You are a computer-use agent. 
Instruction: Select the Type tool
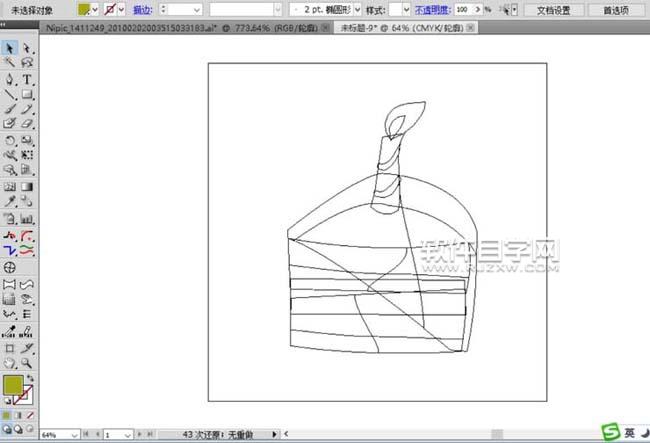coord(27,79)
